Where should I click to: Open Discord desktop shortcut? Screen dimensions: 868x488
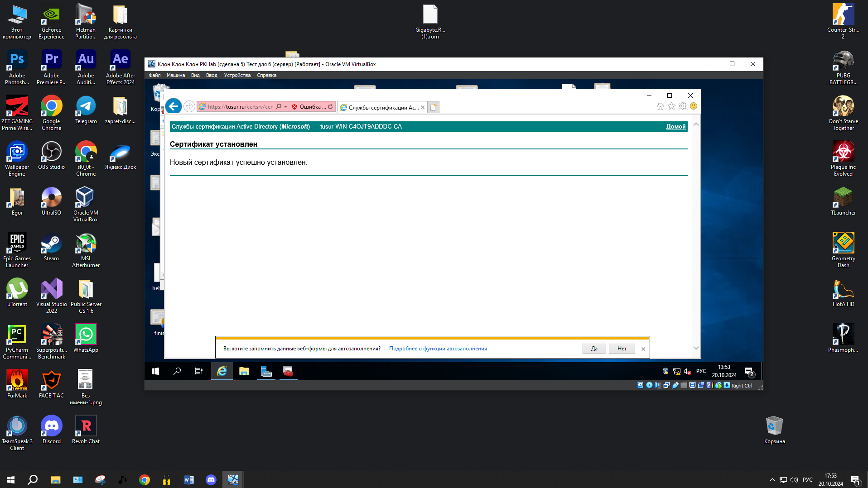pyautogui.click(x=51, y=430)
